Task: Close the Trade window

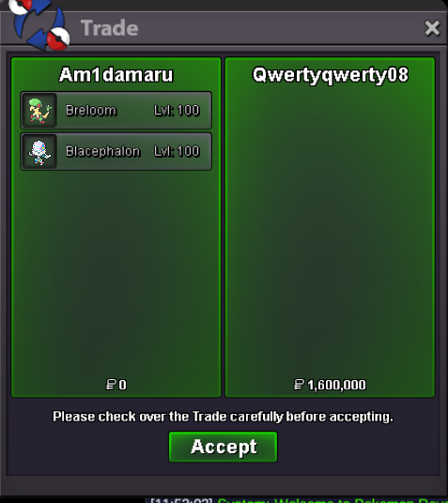Action: point(432,28)
